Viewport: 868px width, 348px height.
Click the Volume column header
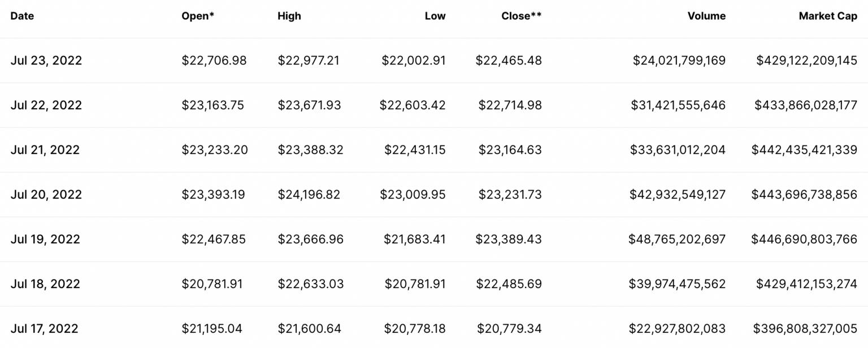[x=706, y=16]
